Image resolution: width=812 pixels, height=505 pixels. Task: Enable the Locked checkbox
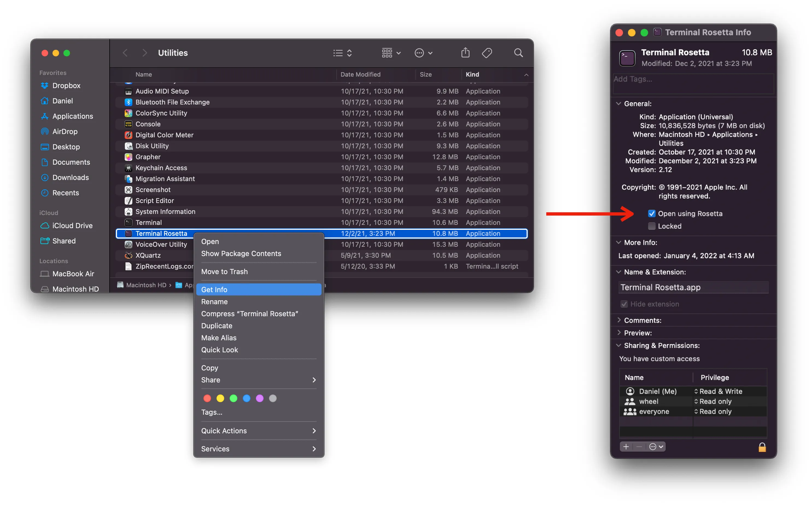tap(652, 226)
